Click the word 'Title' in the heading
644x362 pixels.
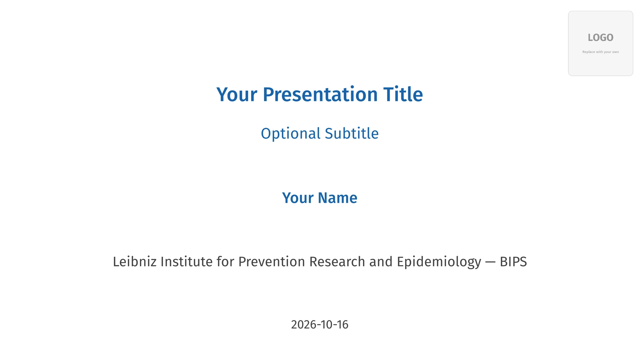pyautogui.click(x=403, y=94)
